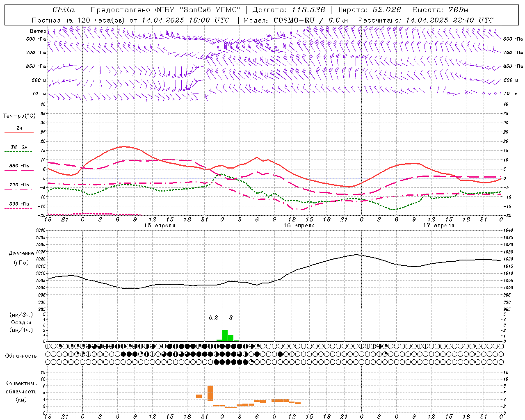Select the latitude value "Широта: 52.026"
The width and height of the screenshot is (525, 420).
(x=368, y=10)
